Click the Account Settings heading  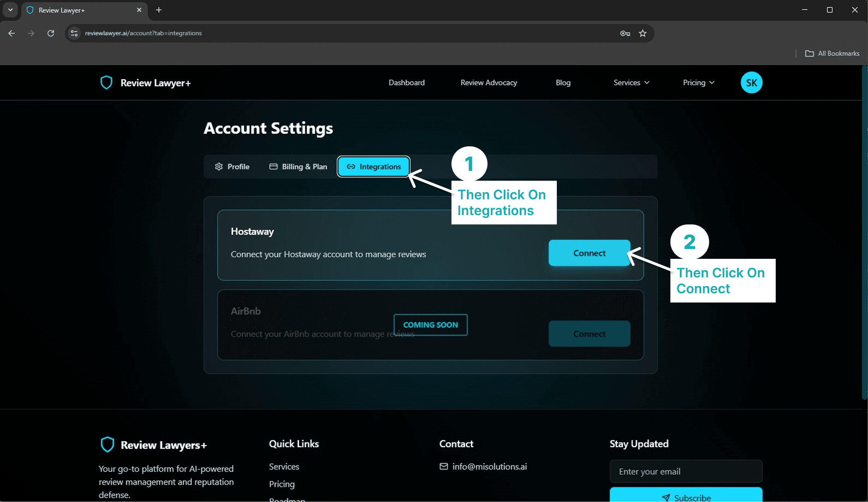click(x=268, y=128)
